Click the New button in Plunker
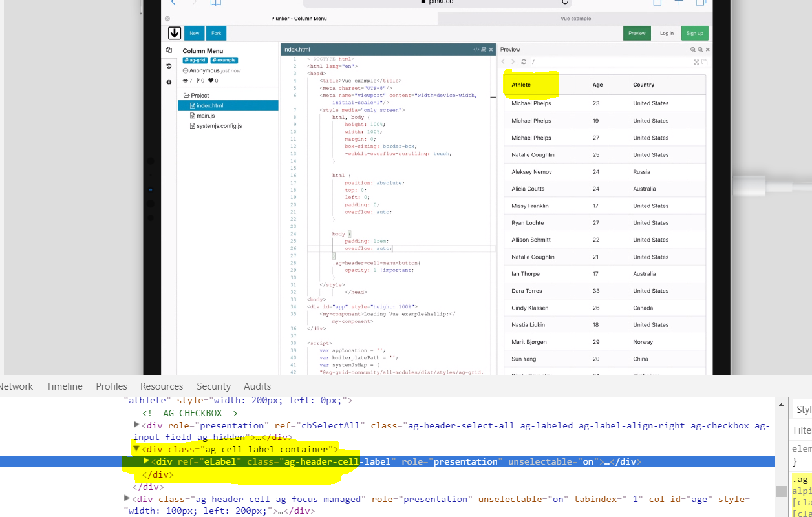 tap(194, 34)
